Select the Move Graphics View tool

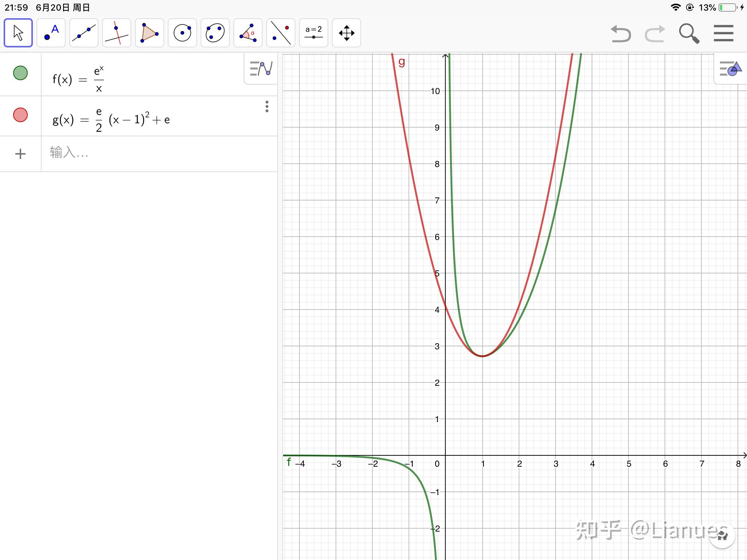pyautogui.click(x=347, y=33)
